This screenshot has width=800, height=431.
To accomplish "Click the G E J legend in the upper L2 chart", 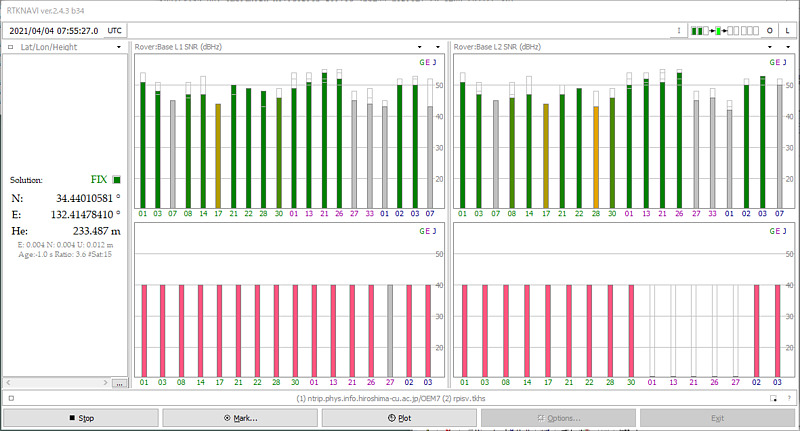I will pos(778,62).
